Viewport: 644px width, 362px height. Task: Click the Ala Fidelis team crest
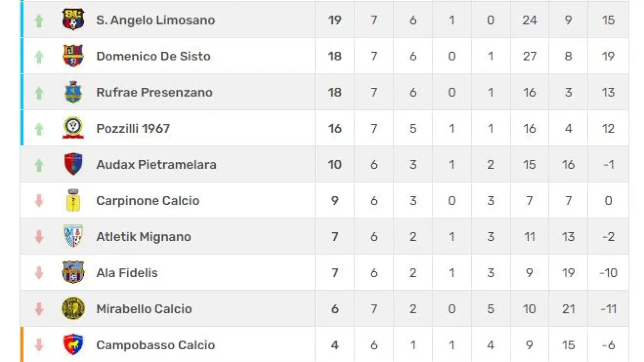pyautogui.click(x=73, y=272)
